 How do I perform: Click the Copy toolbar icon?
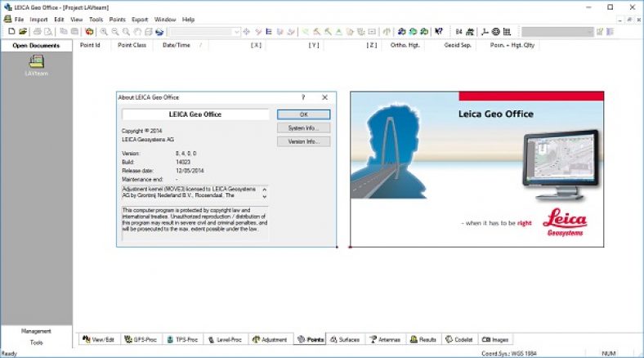(x=63, y=31)
